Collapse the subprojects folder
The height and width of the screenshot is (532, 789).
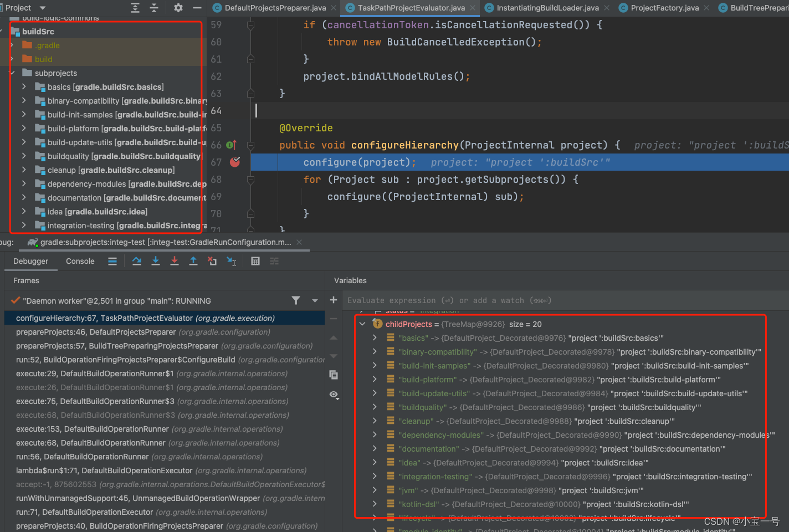coord(12,73)
